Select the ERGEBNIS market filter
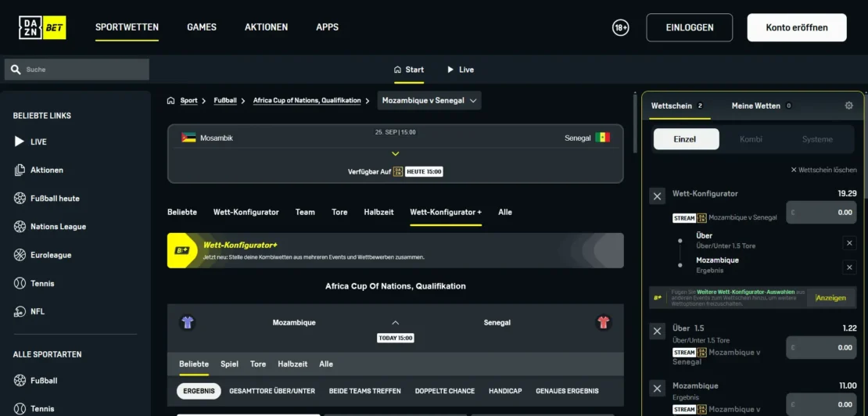This screenshot has width=868, height=416. tap(199, 391)
